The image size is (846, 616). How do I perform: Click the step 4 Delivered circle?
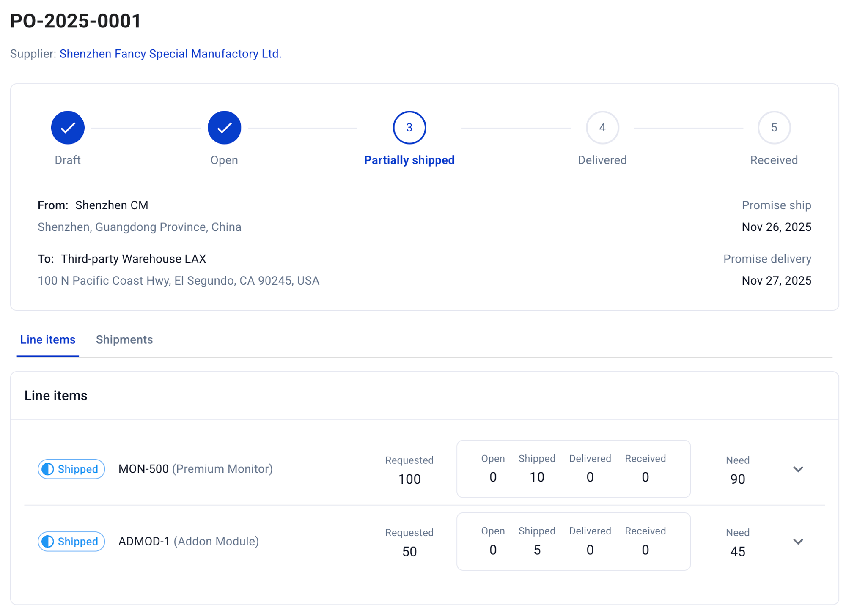tap(602, 127)
